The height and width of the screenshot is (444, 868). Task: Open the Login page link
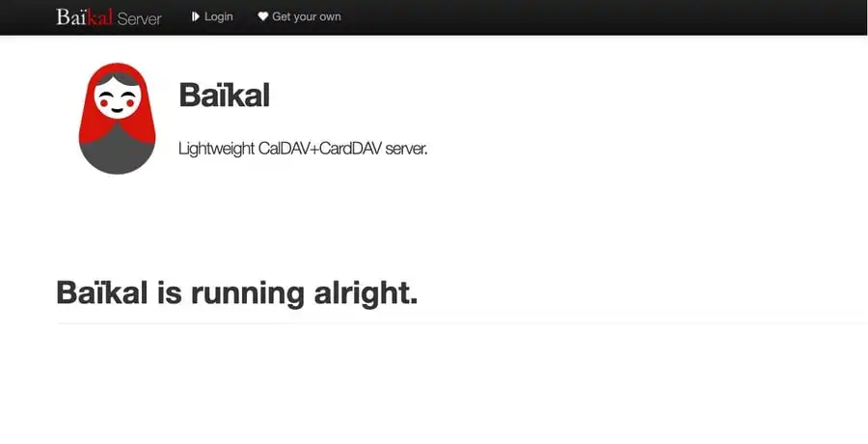pos(218,16)
